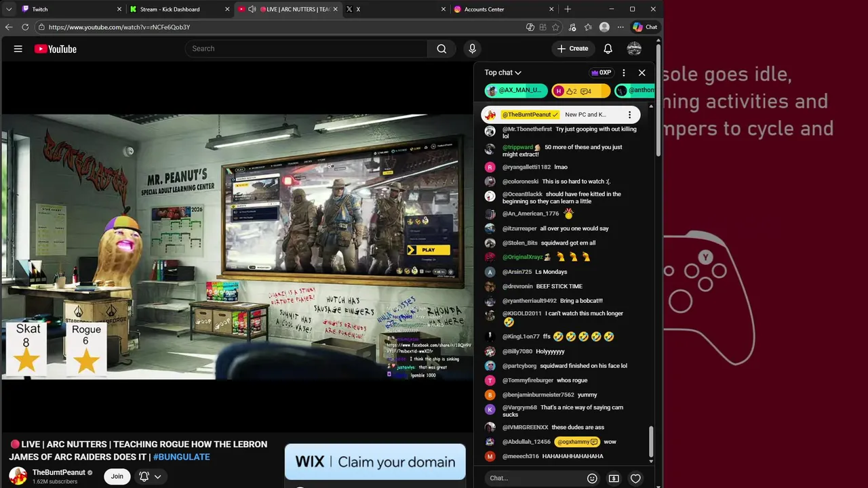Open the browser favorites list icon
868x488 pixels.
point(588,27)
